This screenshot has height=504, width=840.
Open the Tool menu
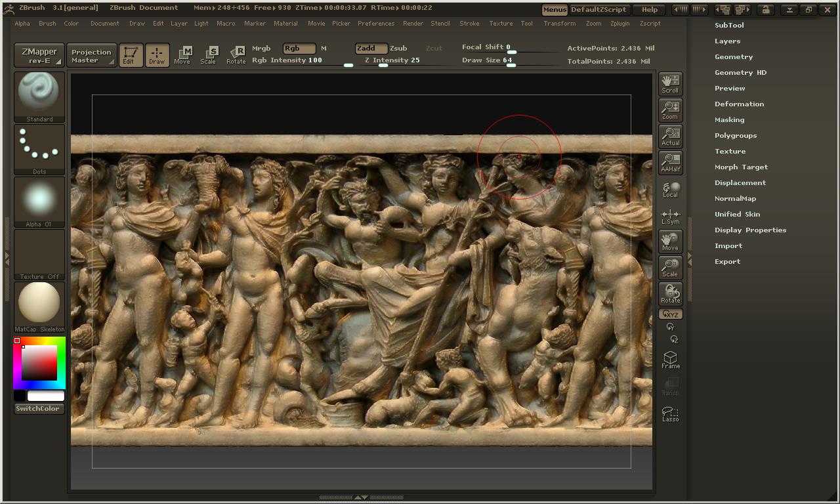coord(526,24)
